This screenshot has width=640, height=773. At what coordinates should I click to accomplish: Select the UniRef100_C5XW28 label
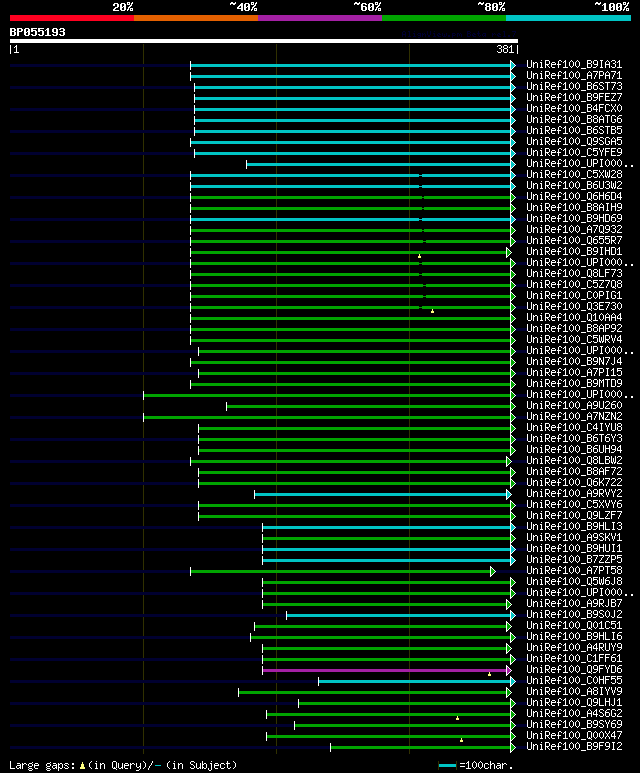574,175
